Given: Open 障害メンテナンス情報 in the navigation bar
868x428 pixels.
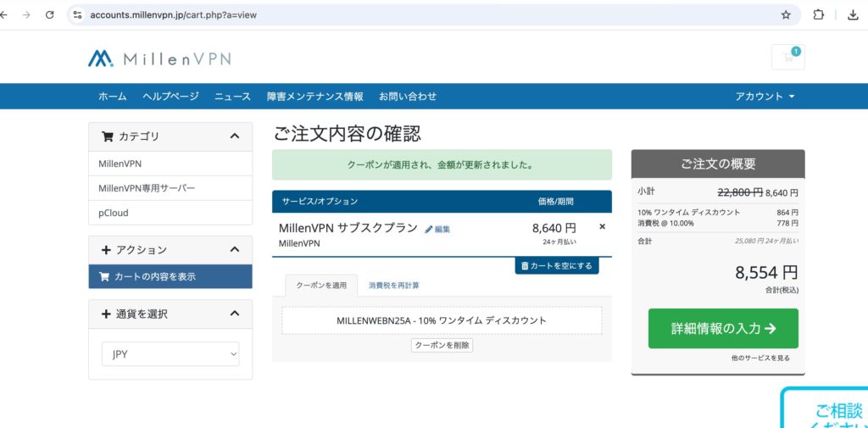Looking at the screenshot, I should coord(315,97).
